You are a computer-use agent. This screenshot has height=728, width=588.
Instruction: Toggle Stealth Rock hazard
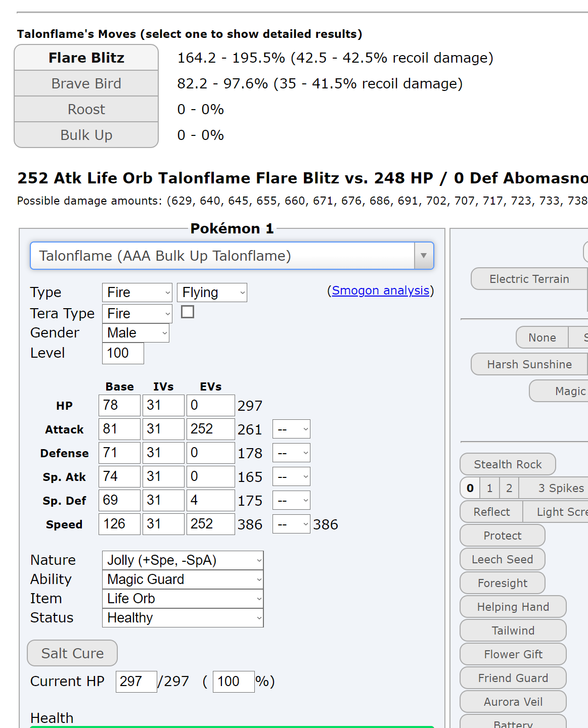pyautogui.click(x=508, y=464)
